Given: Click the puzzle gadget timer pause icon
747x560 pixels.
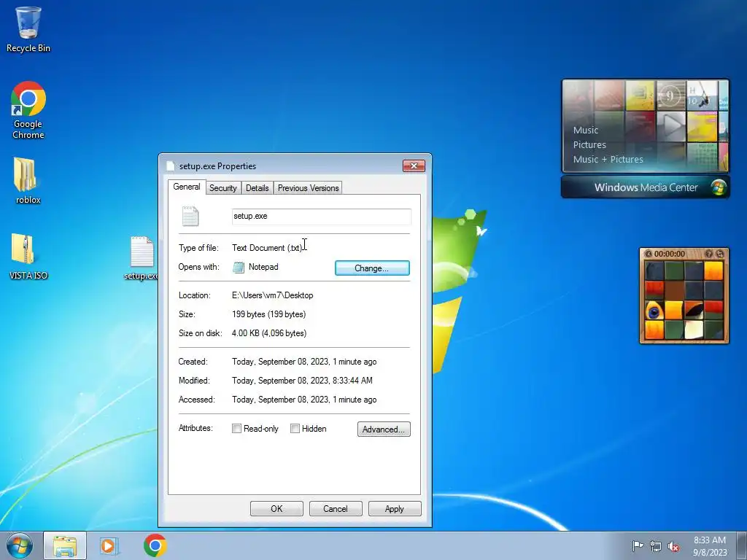Looking at the screenshot, I should click(648, 254).
